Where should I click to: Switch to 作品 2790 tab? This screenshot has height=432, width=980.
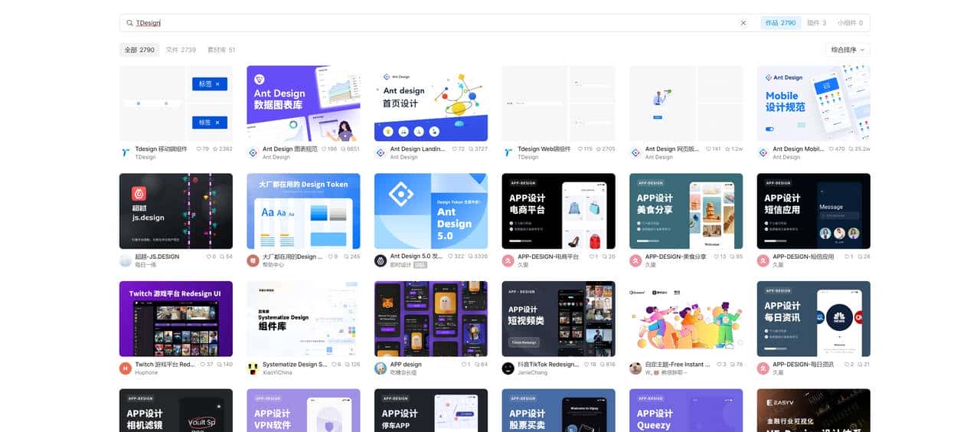[x=780, y=23]
